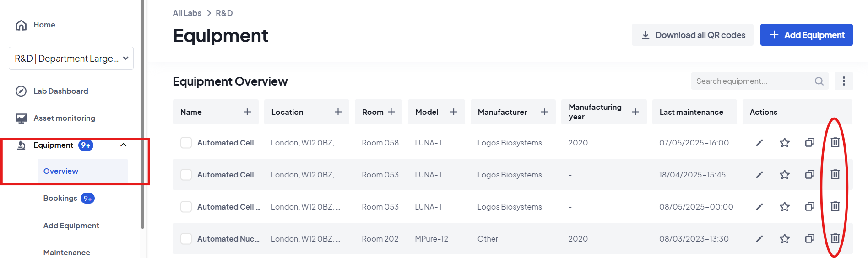The width and height of the screenshot is (868, 258).
Task: Check the second Automated Cell row checkbox
Action: pos(186,175)
